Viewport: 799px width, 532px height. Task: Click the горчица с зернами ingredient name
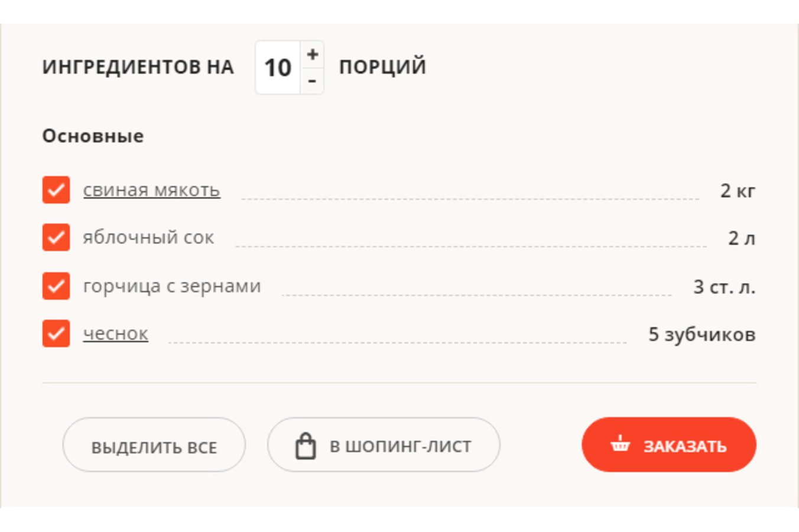(x=171, y=286)
